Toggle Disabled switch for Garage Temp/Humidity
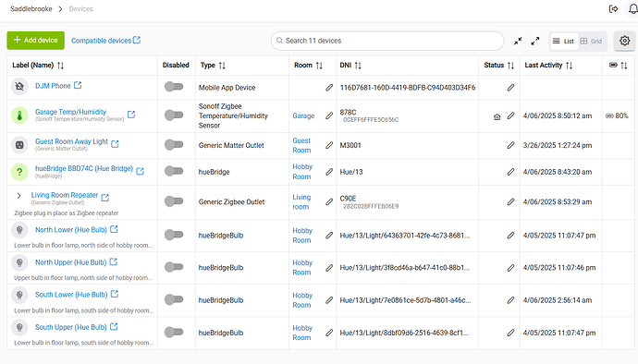 point(174,115)
